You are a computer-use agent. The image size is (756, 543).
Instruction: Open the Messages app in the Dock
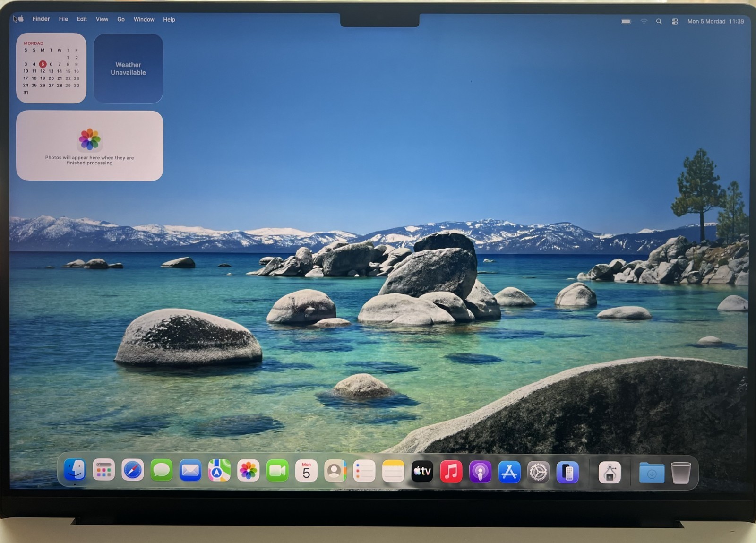[x=162, y=471]
